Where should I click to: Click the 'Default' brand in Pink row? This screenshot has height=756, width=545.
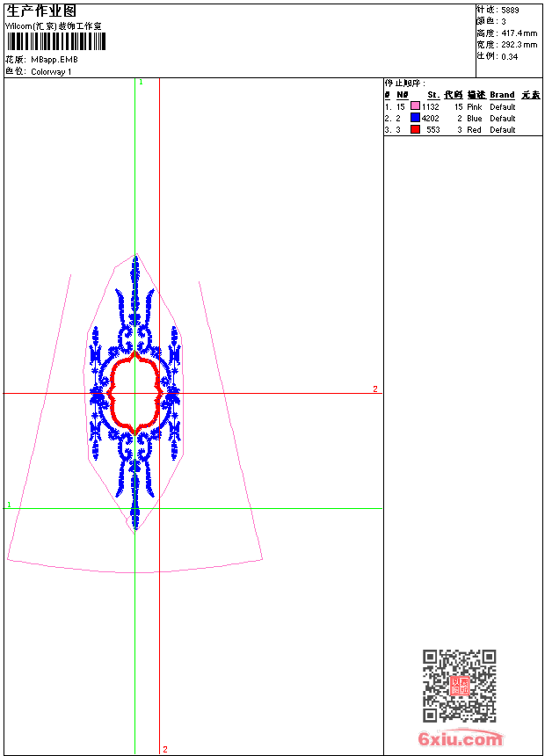[503, 106]
